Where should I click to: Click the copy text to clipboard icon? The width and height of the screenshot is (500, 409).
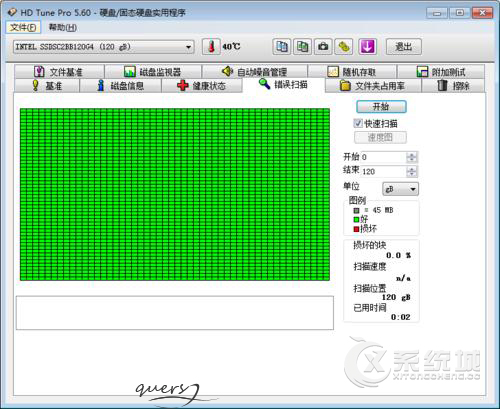282,47
